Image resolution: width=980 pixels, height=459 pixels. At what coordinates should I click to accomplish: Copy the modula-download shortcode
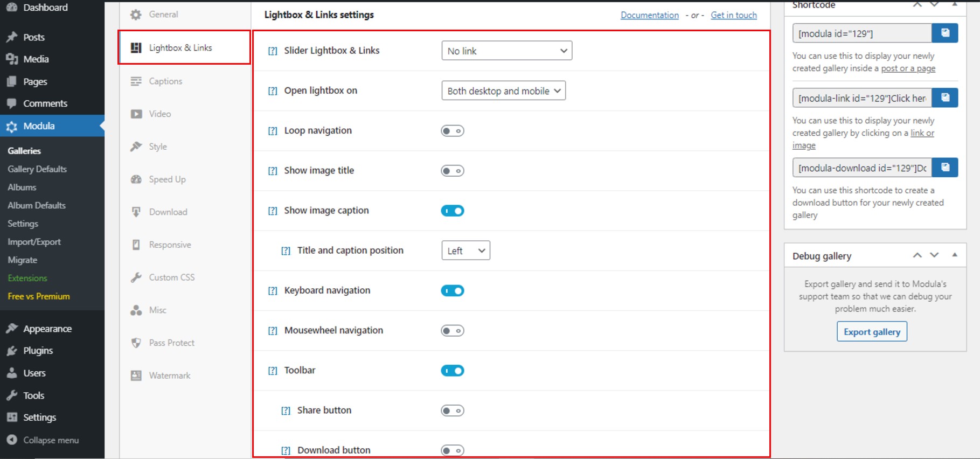[945, 168]
